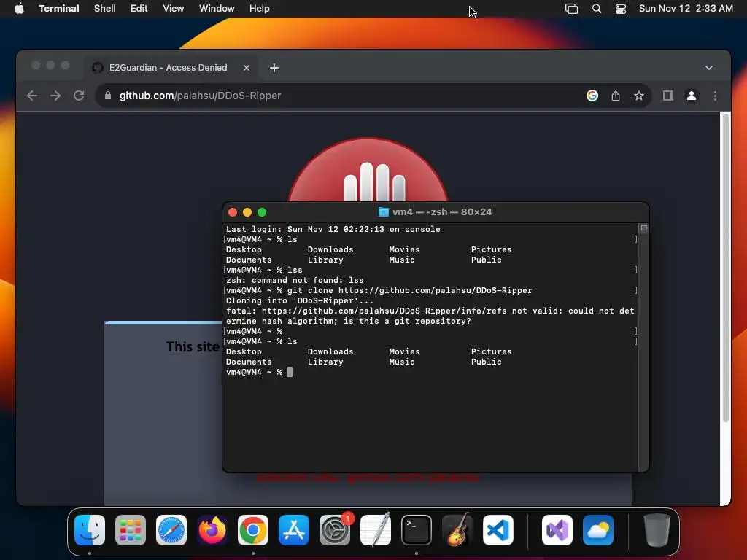Switch to Terminal in the Dock

click(417, 530)
